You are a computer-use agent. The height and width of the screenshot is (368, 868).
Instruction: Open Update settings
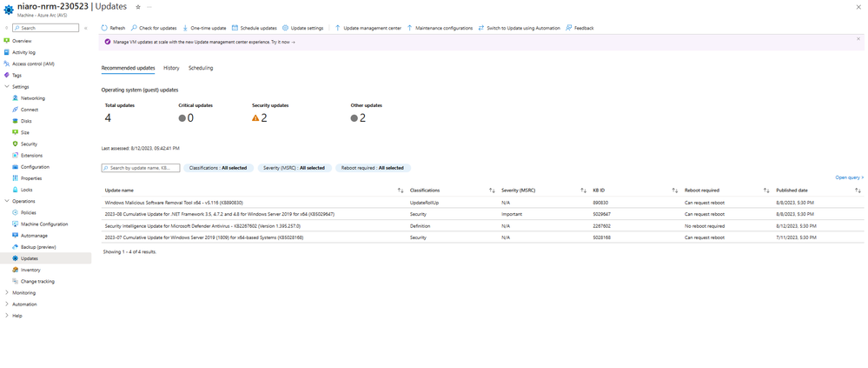(x=303, y=28)
